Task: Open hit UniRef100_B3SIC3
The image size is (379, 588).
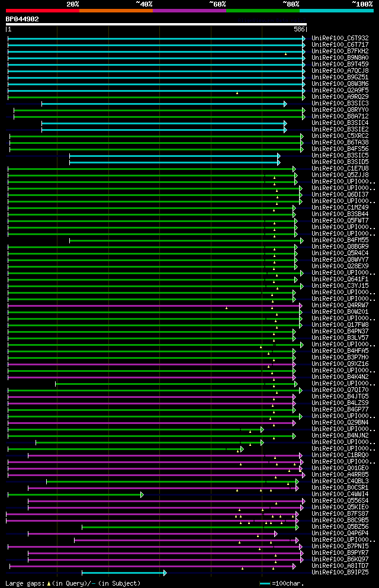Action: [x=340, y=103]
